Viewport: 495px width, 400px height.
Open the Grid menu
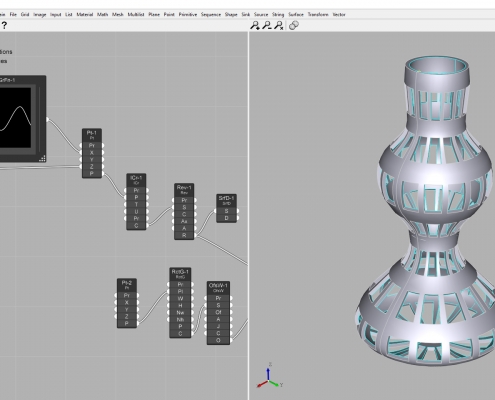pos(25,14)
